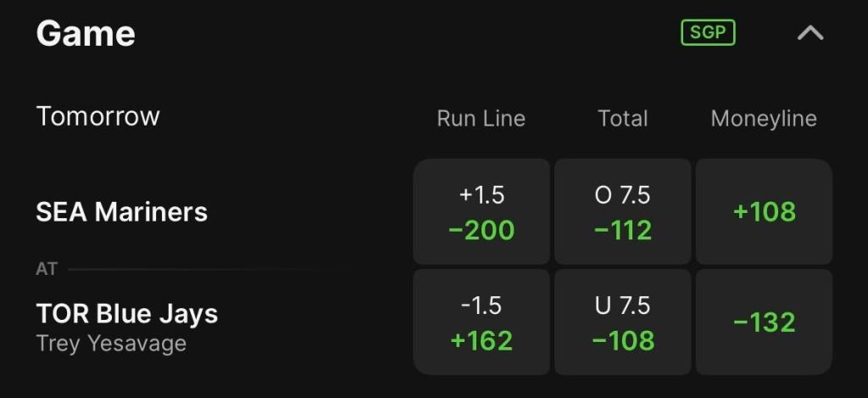Tap the -200 odds value for Mariners
The image size is (868, 398).
click(481, 231)
